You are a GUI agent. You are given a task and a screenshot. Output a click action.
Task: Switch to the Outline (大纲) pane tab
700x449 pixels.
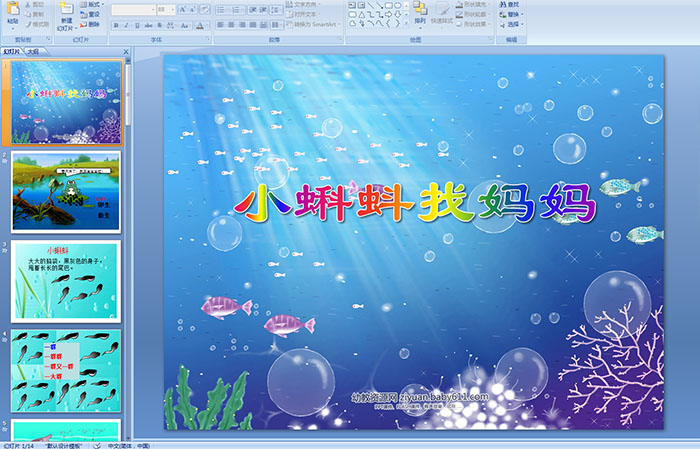(34, 50)
